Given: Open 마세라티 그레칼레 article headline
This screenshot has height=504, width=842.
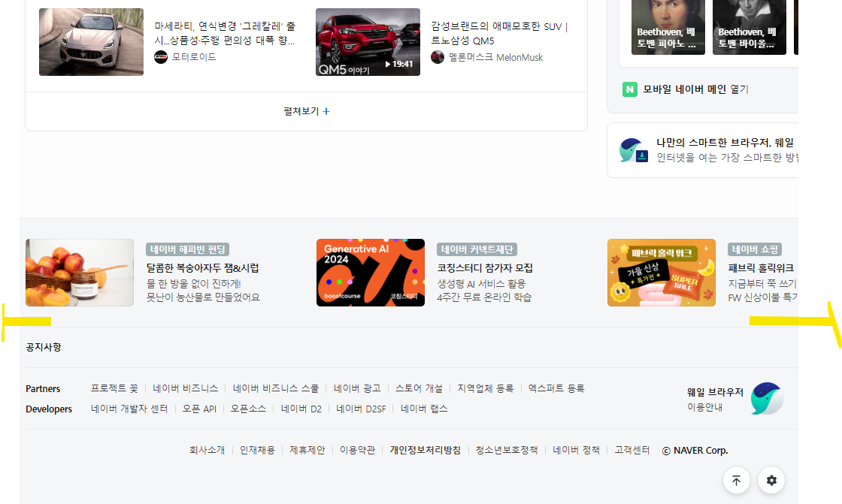Looking at the screenshot, I should [225, 33].
